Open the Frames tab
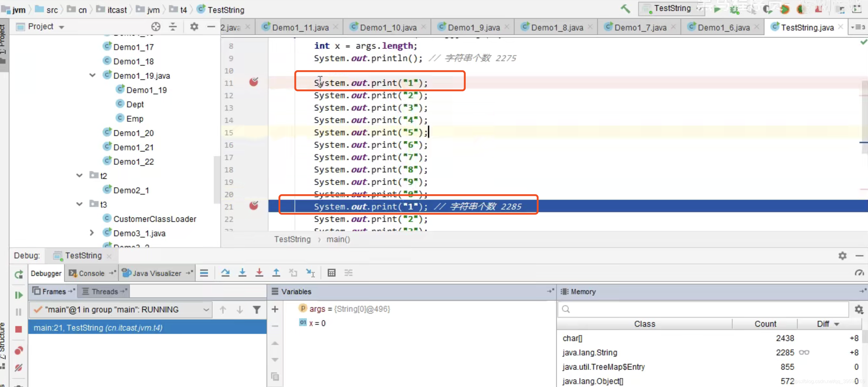Image resolution: width=868 pixels, height=387 pixels. (x=53, y=292)
